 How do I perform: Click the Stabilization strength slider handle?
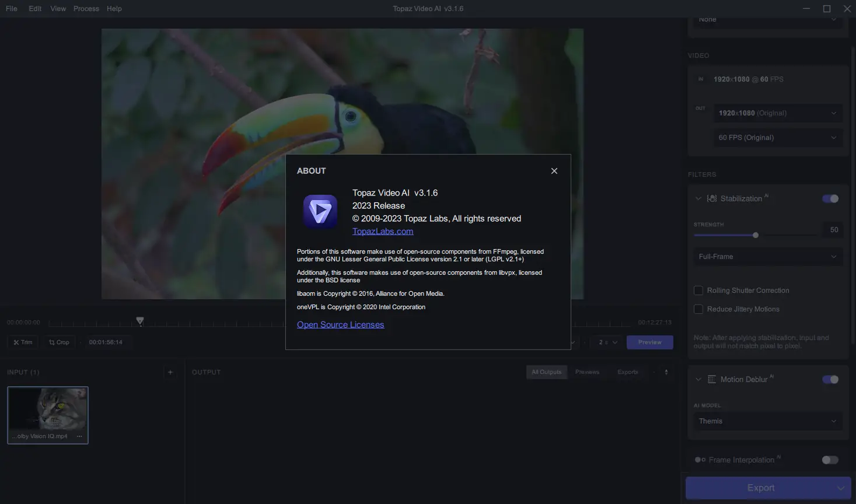(x=756, y=235)
